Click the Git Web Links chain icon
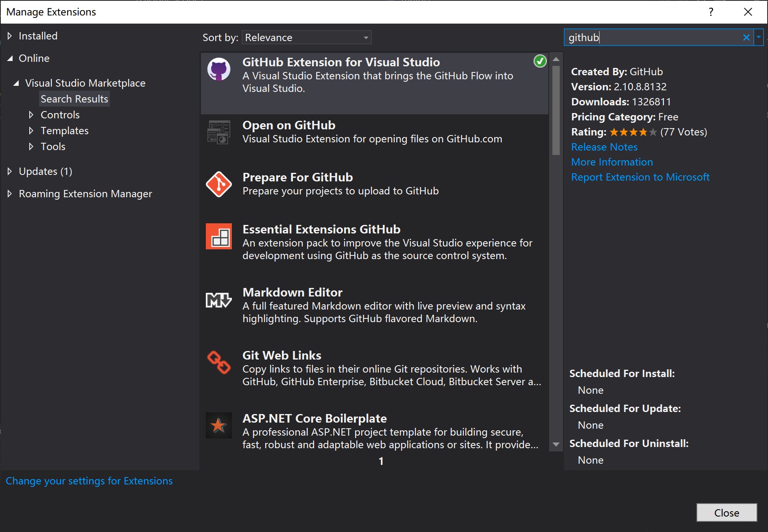 [219, 362]
